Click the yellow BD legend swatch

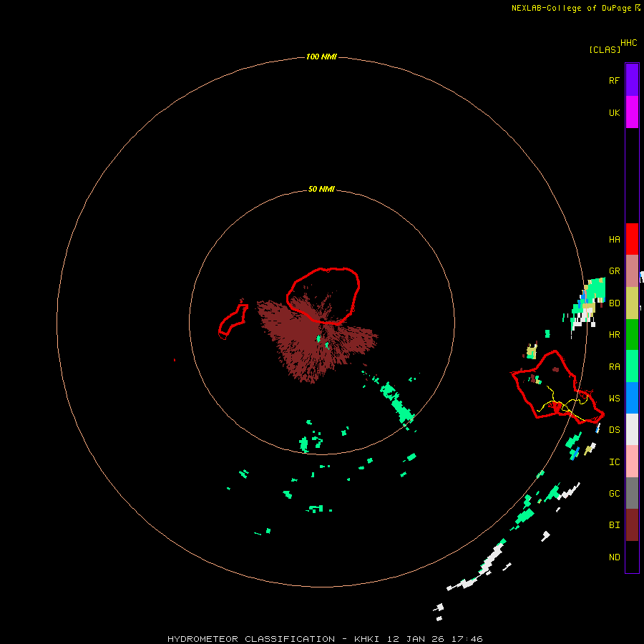632,303
